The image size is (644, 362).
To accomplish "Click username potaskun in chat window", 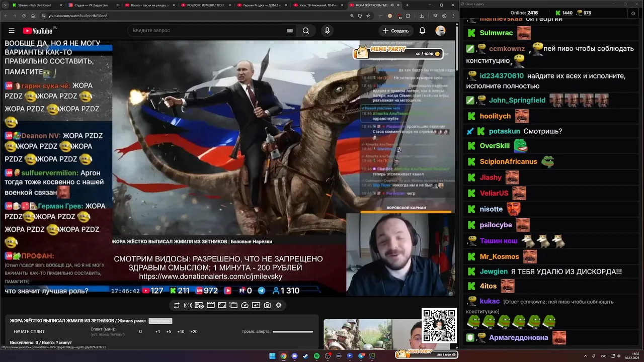I will [505, 131].
